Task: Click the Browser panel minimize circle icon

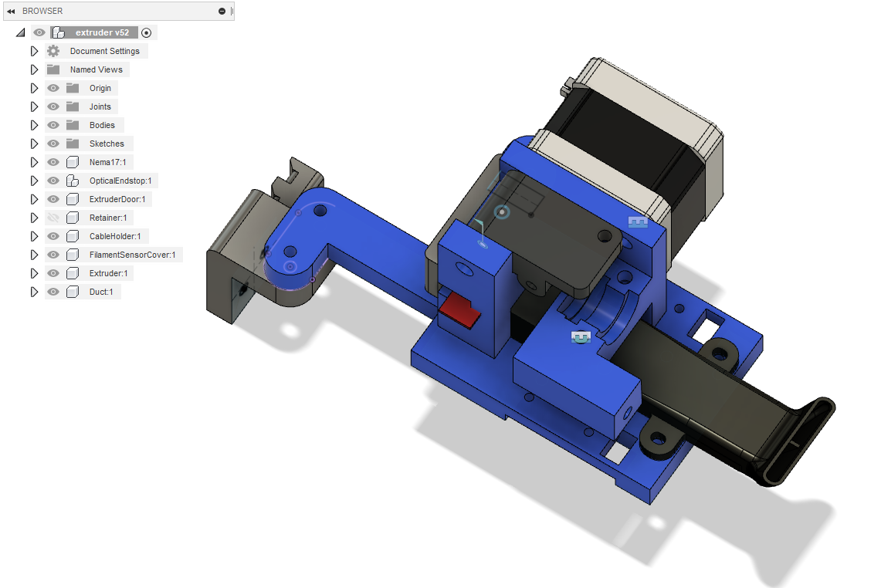Action: pos(222,12)
